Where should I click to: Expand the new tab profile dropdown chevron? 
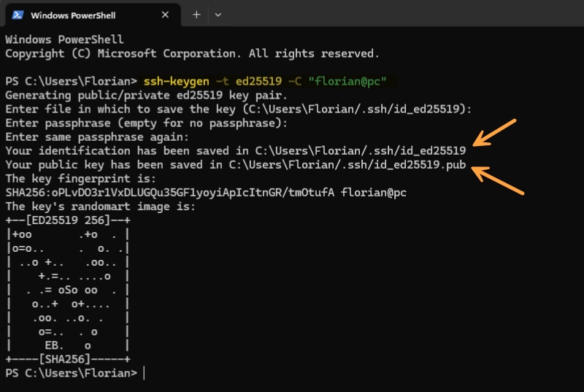[218, 15]
